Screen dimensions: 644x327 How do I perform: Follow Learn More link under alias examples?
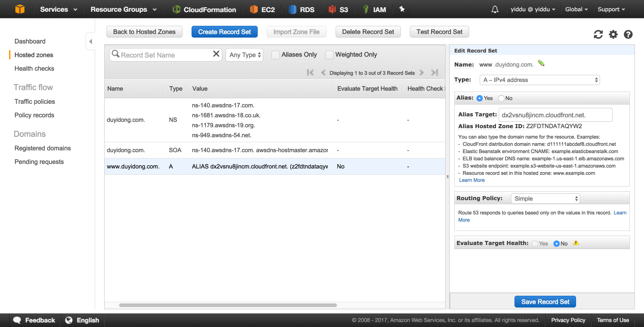pos(472,180)
